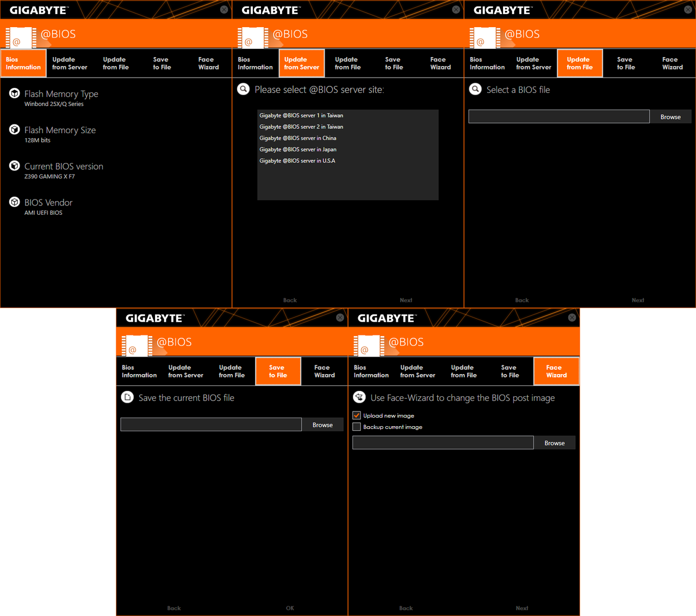Viewport: 696px width, 616px height.
Task: Click the icon next to Current BIOS version
Action: point(15,166)
